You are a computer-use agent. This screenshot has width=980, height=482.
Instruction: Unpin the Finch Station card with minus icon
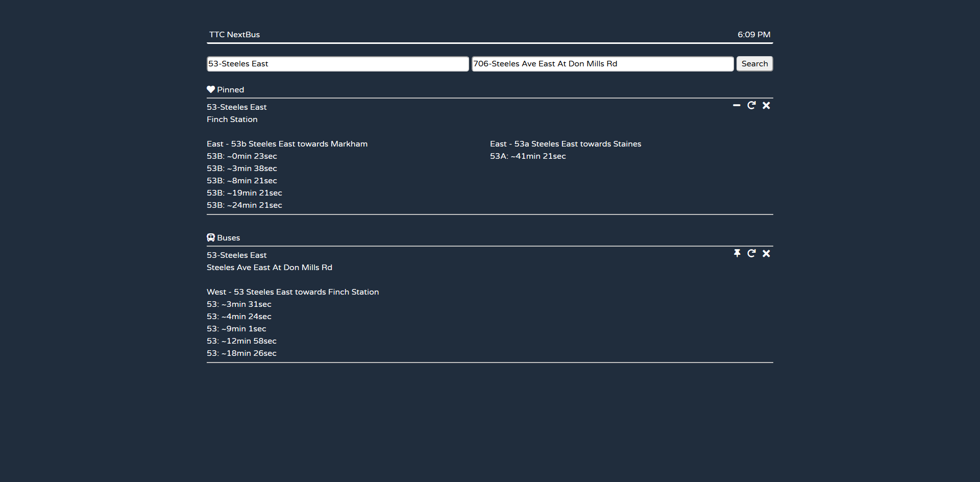(737, 105)
